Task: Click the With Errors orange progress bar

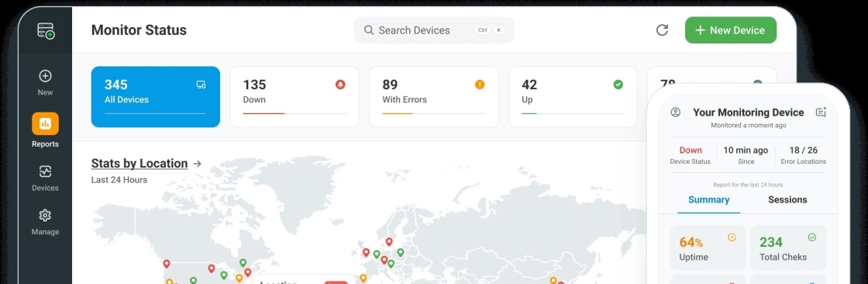Action: pos(398,114)
